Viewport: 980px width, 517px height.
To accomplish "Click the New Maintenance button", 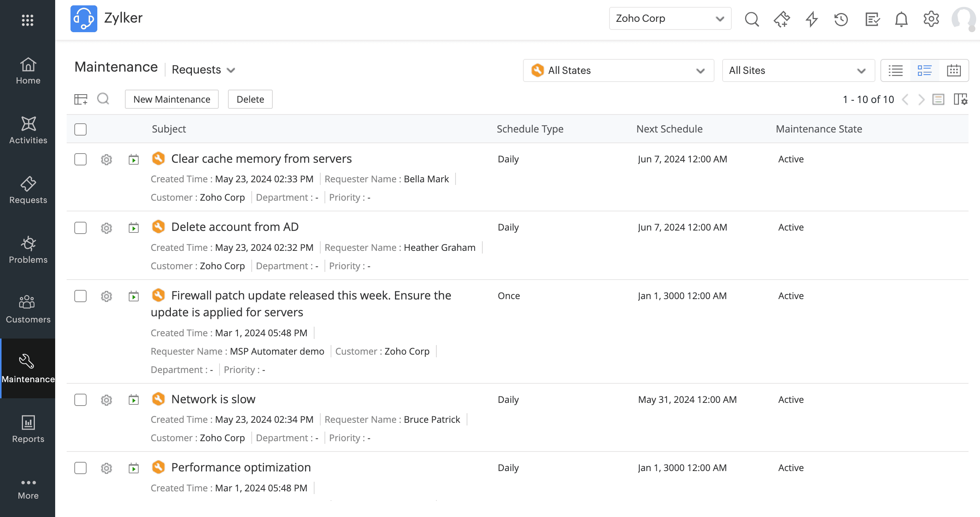I will pyautogui.click(x=172, y=100).
